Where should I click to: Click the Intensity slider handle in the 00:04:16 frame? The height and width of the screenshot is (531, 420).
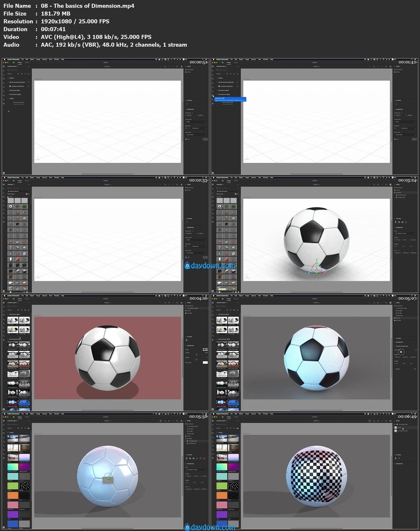point(196,355)
